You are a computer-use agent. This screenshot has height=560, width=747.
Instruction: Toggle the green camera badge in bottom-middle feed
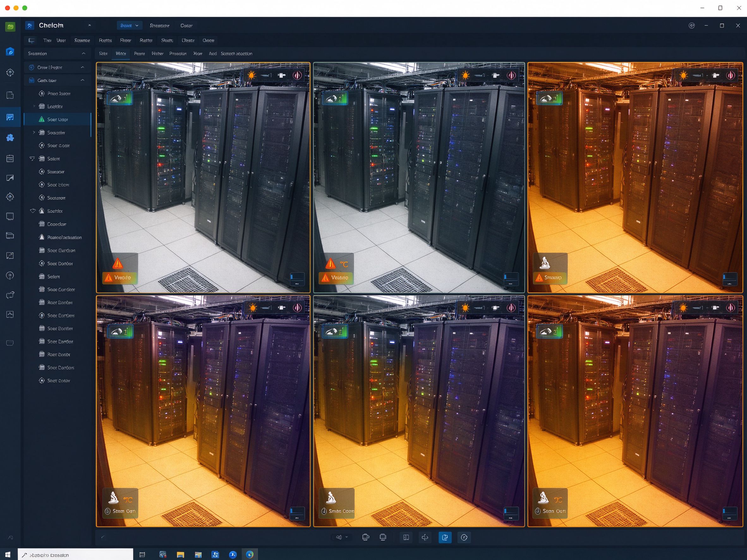pyautogui.click(x=334, y=331)
